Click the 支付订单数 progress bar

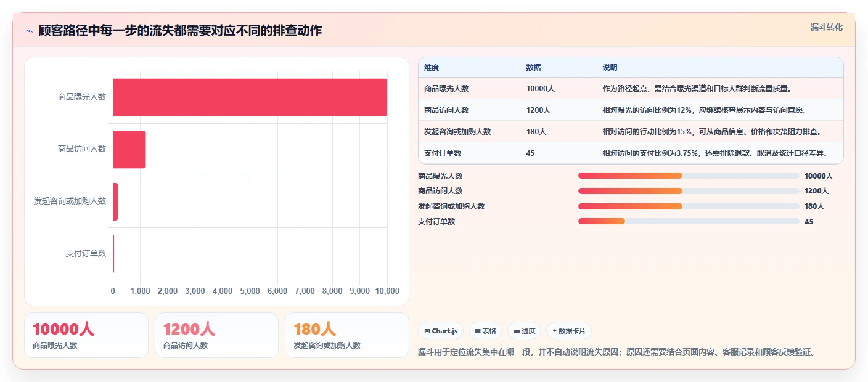coord(689,221)
